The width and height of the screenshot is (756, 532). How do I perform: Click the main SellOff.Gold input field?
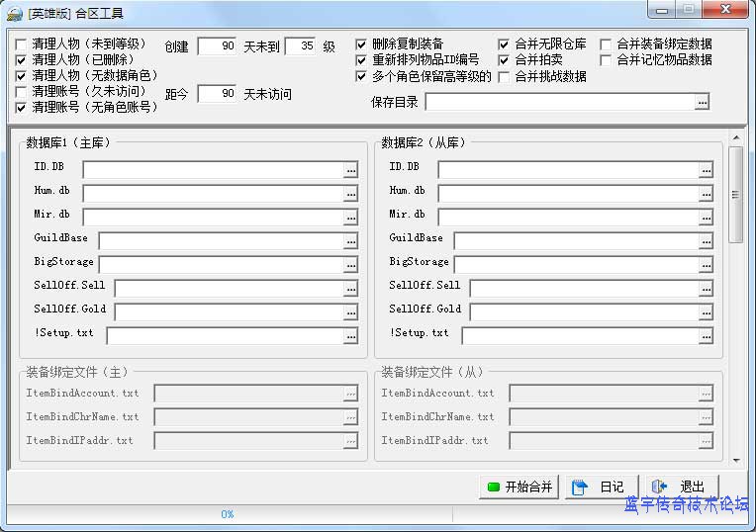click(x=227, y=311)
